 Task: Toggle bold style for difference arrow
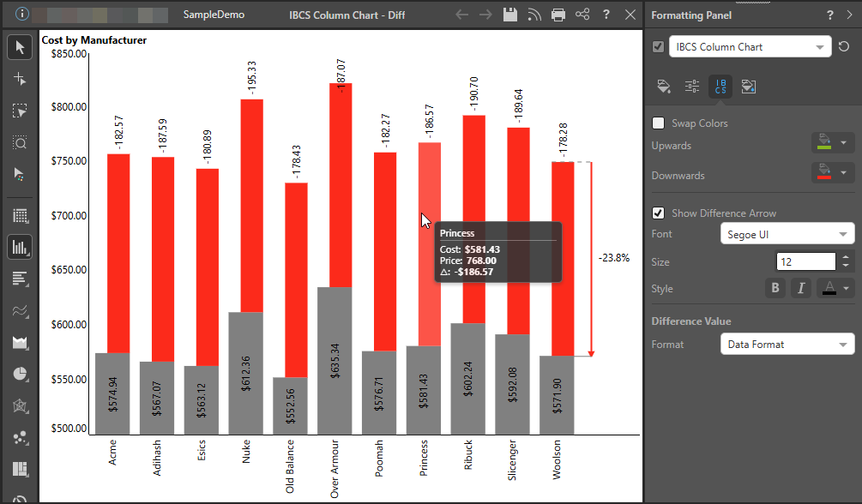tap(775, 289)
